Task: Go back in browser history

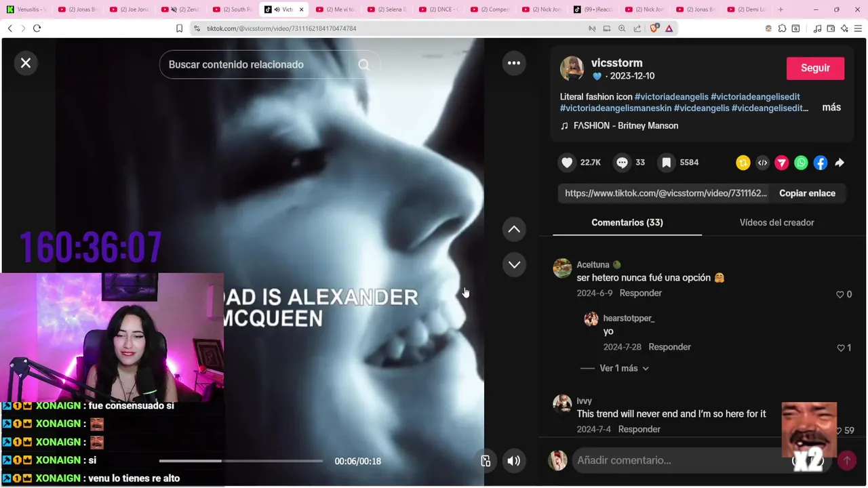Action: pyautogui.click(x=9, y=28)
